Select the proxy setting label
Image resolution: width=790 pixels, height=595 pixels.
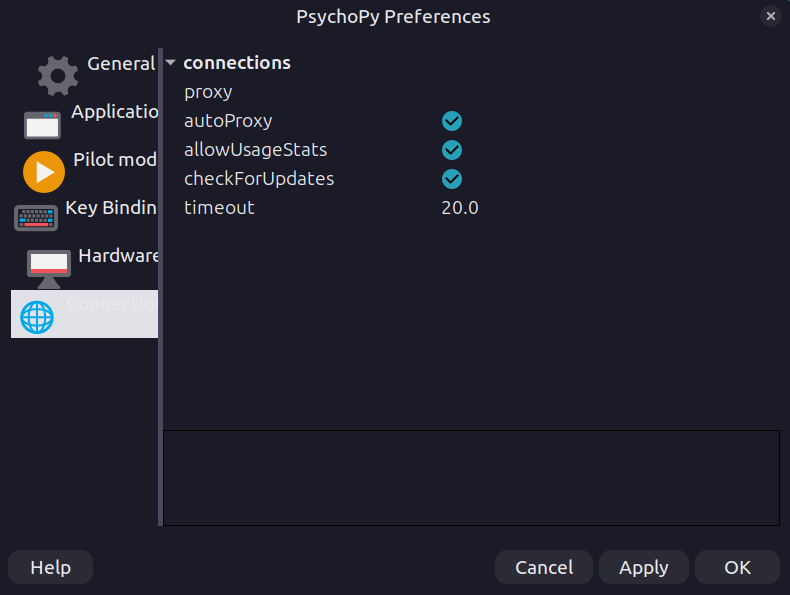point(208,92)
